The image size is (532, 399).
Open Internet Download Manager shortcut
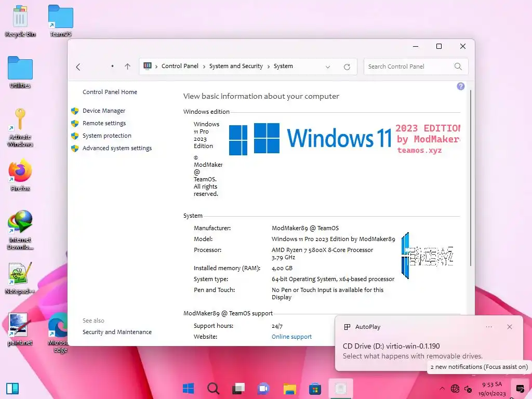20,230
